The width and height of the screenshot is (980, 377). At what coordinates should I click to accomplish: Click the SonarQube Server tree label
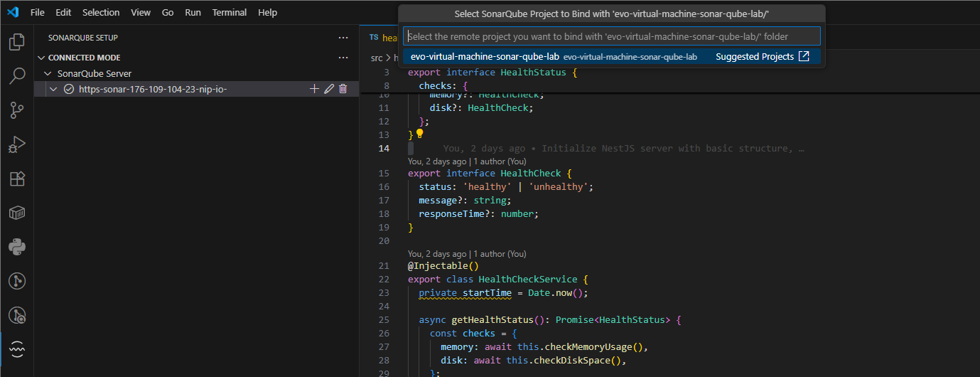(x=95, y=73)
